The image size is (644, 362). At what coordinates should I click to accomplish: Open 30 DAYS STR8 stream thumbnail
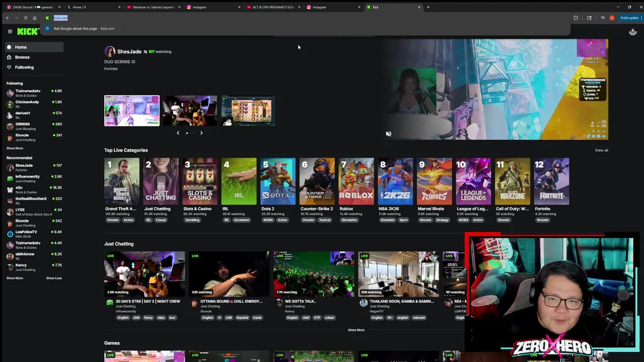pyautogui.click(x=144, y=274)
